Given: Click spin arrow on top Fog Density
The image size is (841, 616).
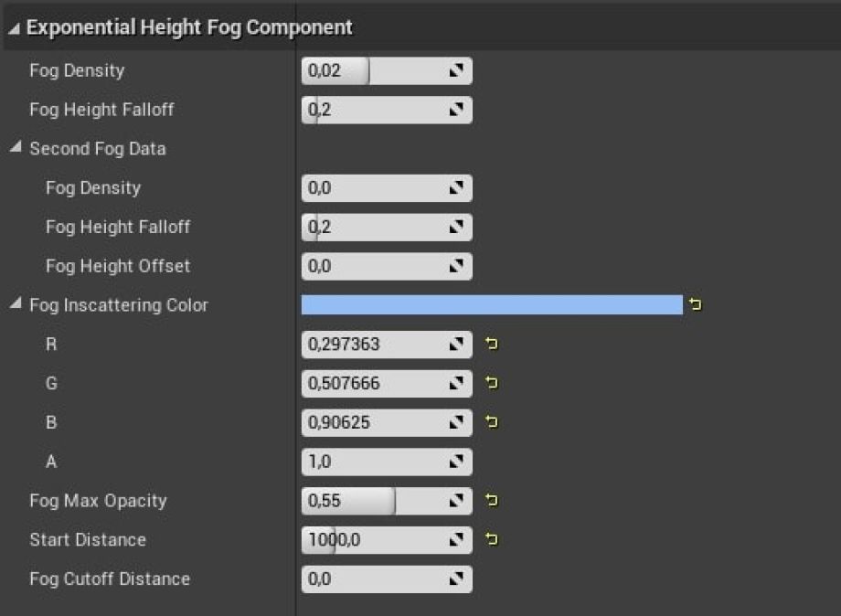Looking at the screenshot, I should click(x=457, y=70).
